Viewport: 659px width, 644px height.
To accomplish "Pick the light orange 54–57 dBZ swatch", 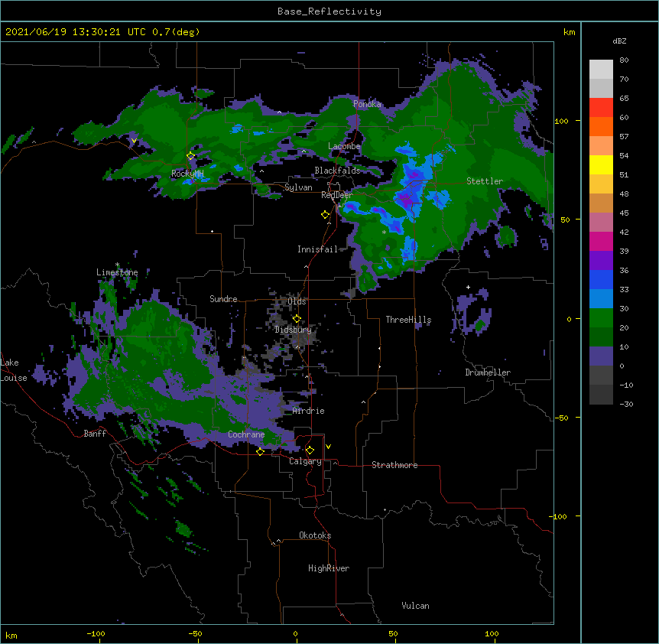I will pyautogui.click(x=601, y=146).
